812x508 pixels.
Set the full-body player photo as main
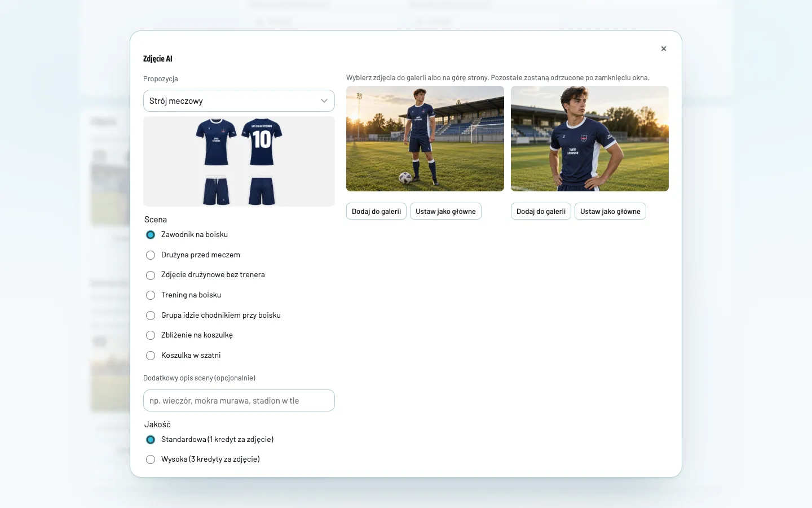click(x=445, y=211)
